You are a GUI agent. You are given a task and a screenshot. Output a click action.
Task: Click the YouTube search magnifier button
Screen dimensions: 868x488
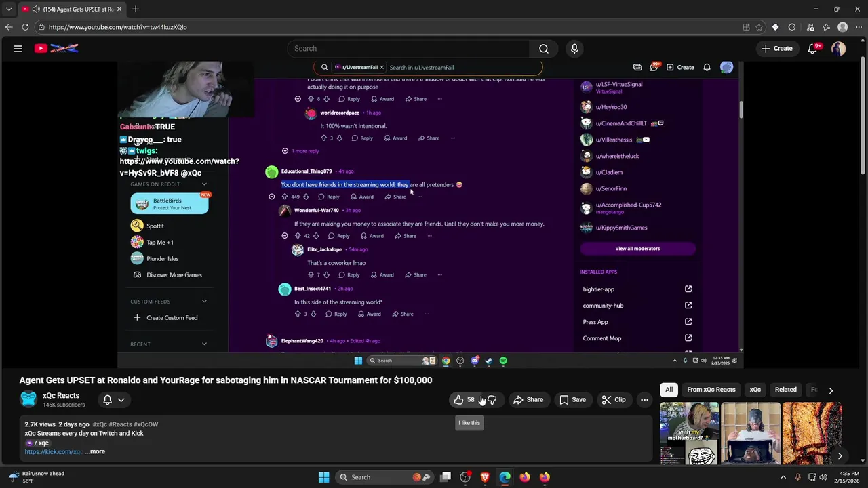point(543,49)
